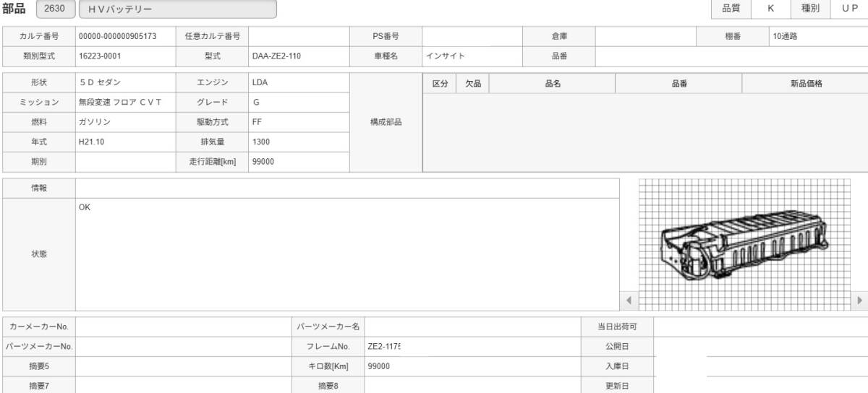Screen dimensions: 868x393
Task: Click the 入庫日 label
Action: coord(617,366)
